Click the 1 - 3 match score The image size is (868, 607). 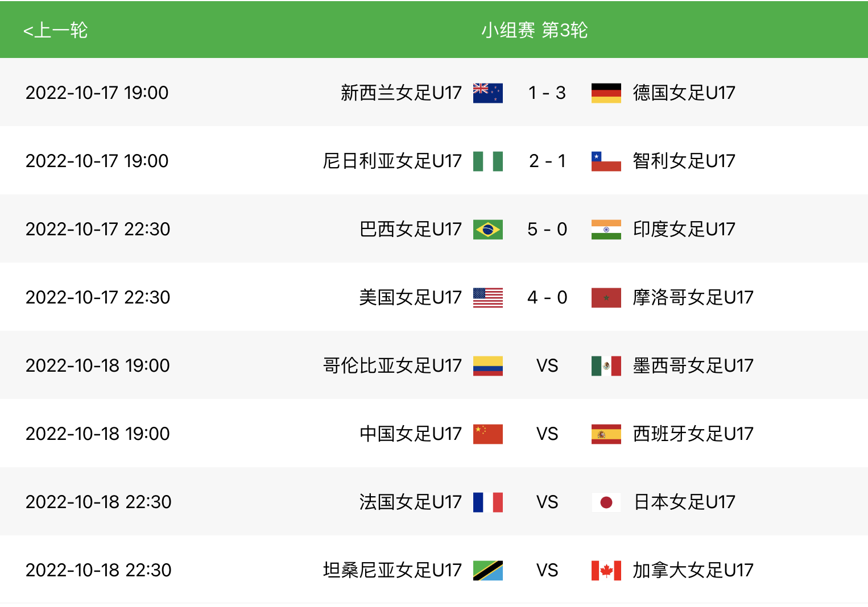[547, 93]
